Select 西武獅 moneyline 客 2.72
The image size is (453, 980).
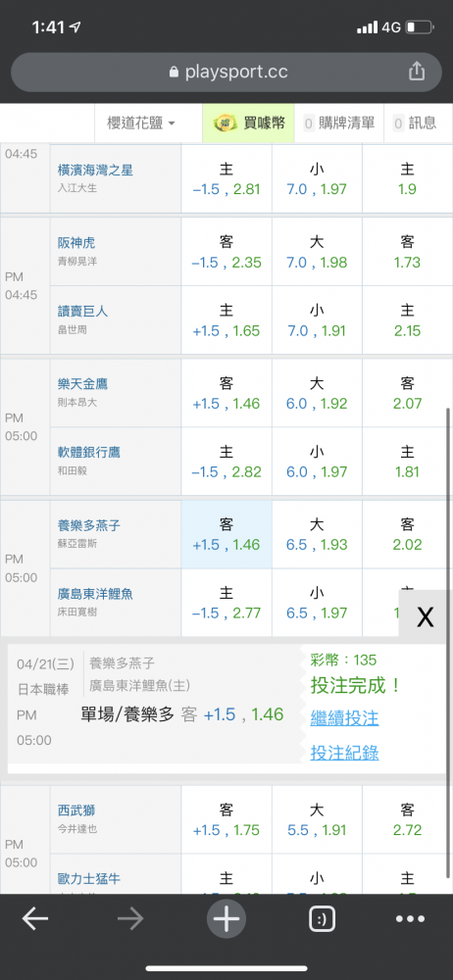click(407, 820)
